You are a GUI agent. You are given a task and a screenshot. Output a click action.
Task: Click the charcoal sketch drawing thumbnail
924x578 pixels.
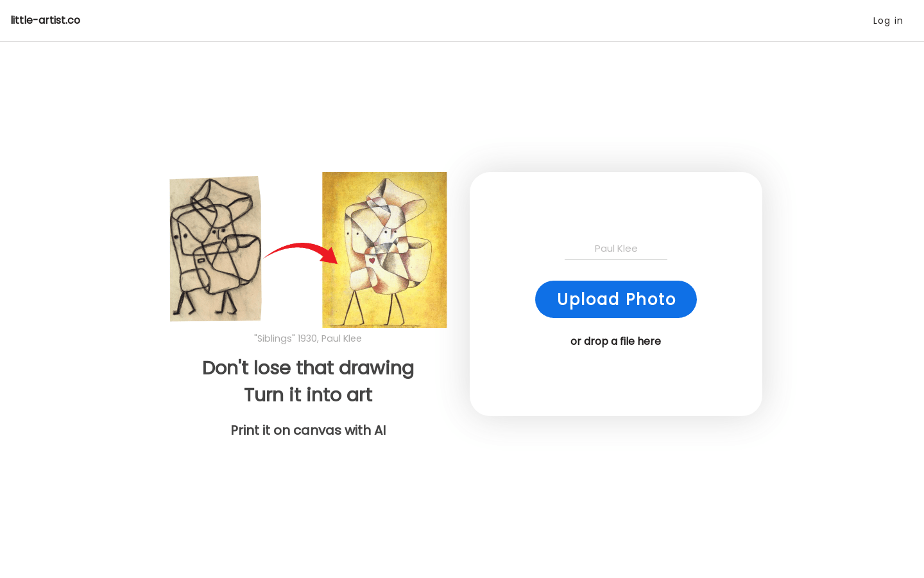point(216,249)
